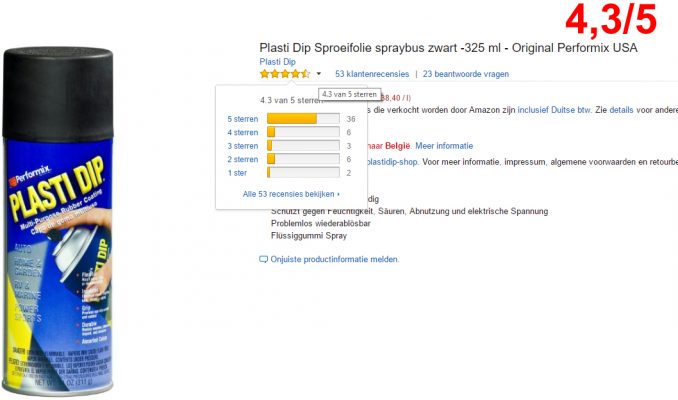This screenshot has height=400, width=678.
Task: Open Onjuiste productinformatie melden link
Action: [335, 259]
